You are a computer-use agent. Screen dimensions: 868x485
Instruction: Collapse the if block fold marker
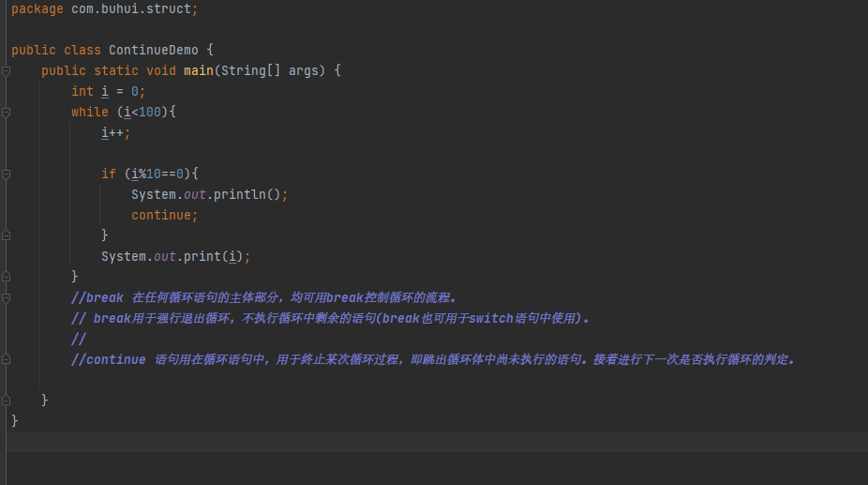[x=6, y=174]
